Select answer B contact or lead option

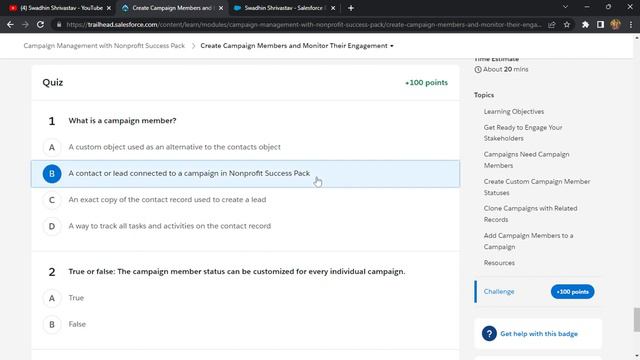pyautogui.click(x=245, y=173)
